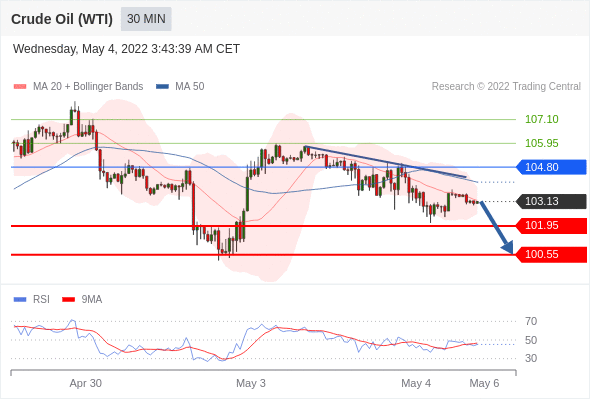
Task: Click the Research © 2022 Trading Central link
Action: click(506, 87)
